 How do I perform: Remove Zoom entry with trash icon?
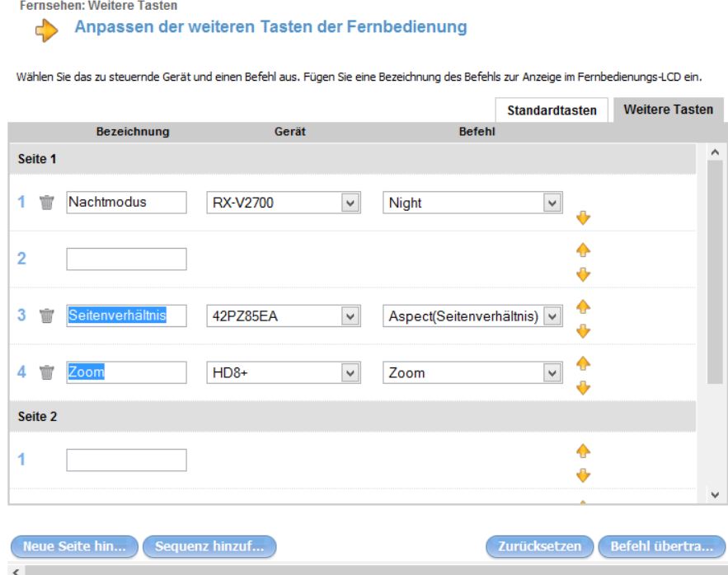[48, 372]
